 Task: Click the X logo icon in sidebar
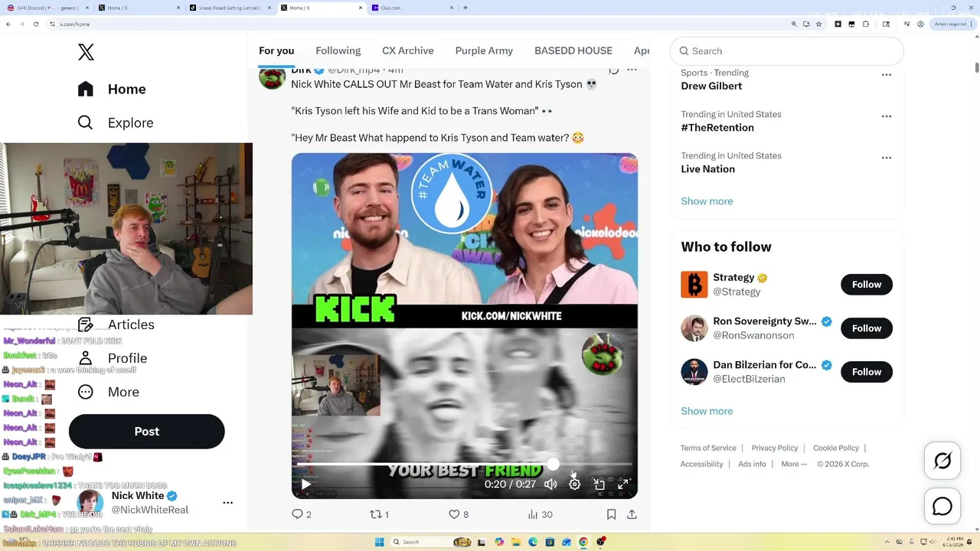click(86, 52)
